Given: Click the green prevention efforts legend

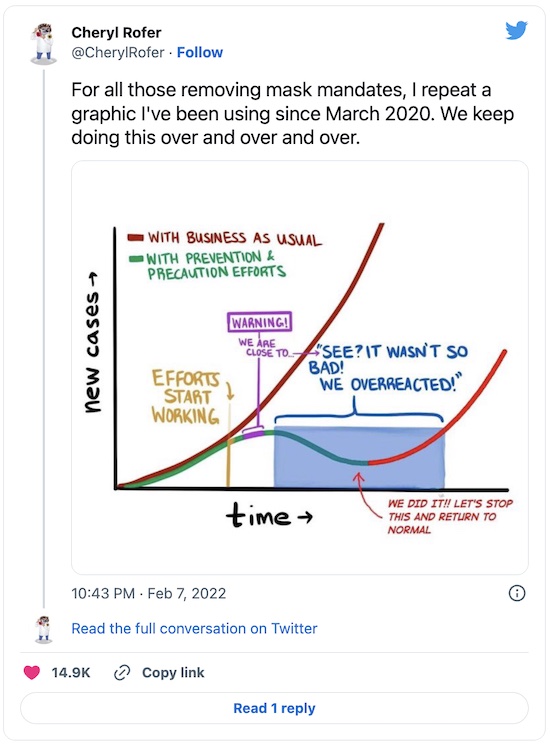Looking at the screenshot, I should click(x=207, y=265).
